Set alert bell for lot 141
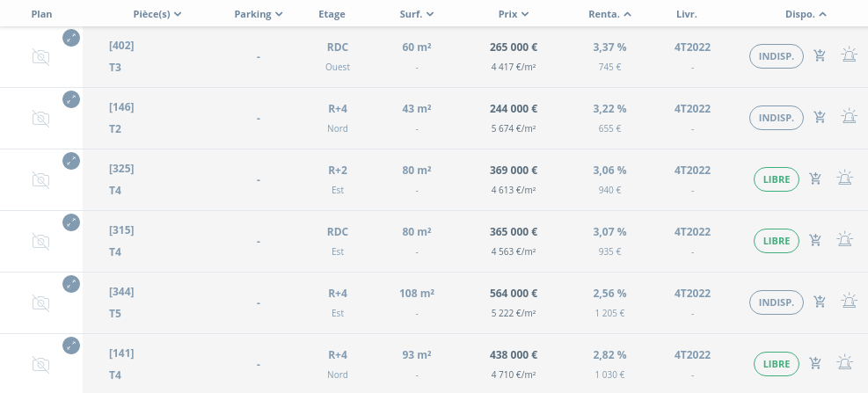868x393 pixels. [x=844, y=362]
